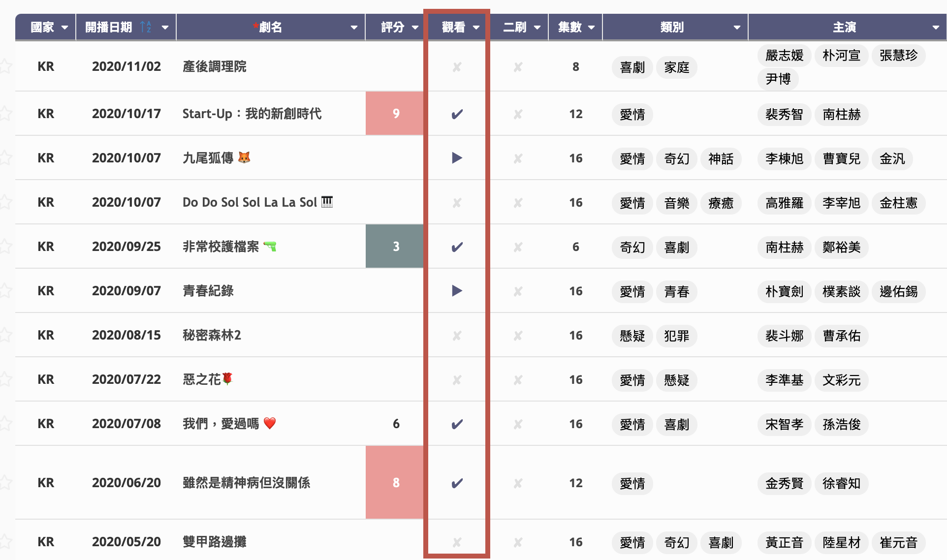Click the sort A-Z icon in 開播日期 header
Viewport: 947px width, 560px height.
tap(146, 27)
